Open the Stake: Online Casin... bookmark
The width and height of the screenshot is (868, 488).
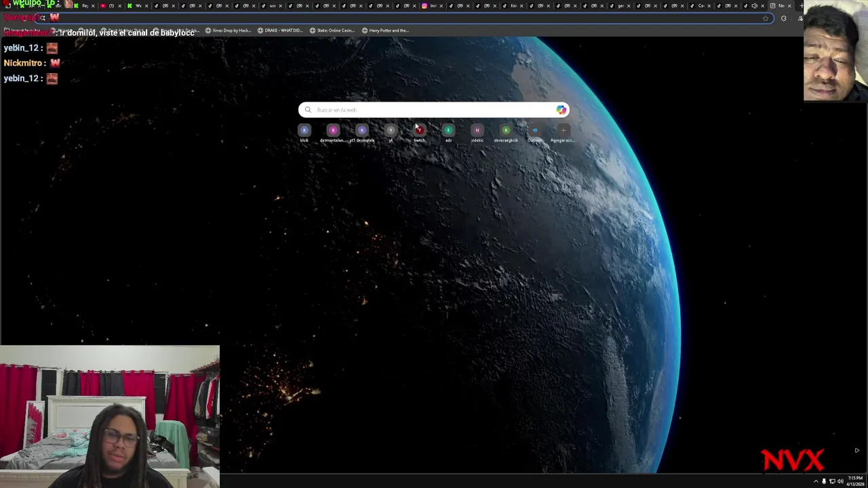[332, 30]
